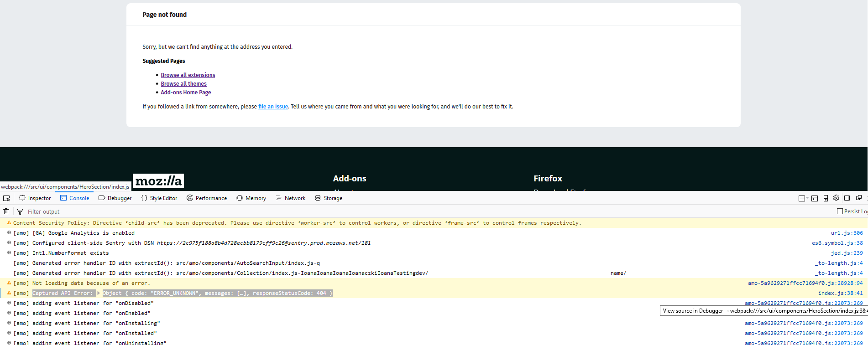Open source link es6.symbol.js:38
Screen dimensions: 868x345
[x=837, y=243]
